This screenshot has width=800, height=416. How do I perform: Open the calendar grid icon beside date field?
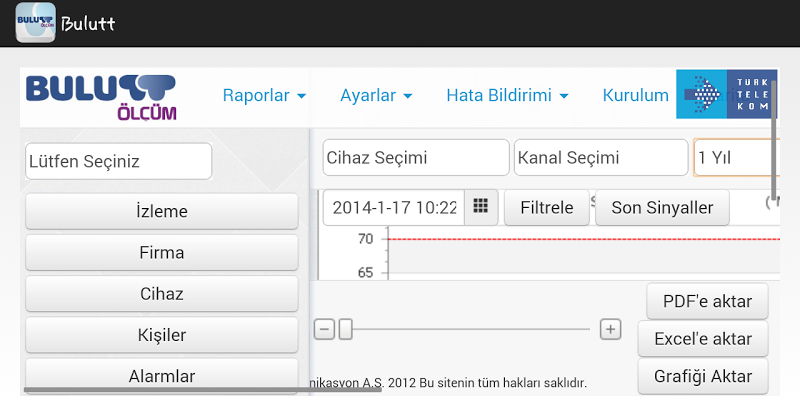tap(481, 207)
